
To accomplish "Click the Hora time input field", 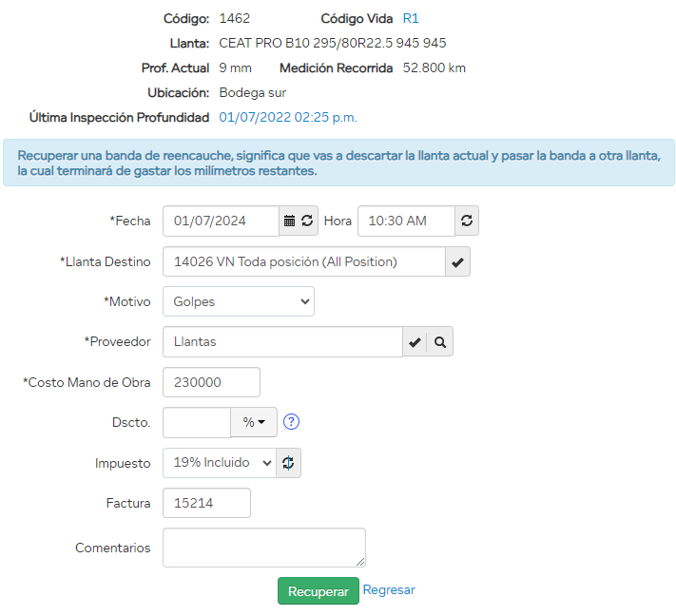I will pyautogui.click(x=406, y=221).
